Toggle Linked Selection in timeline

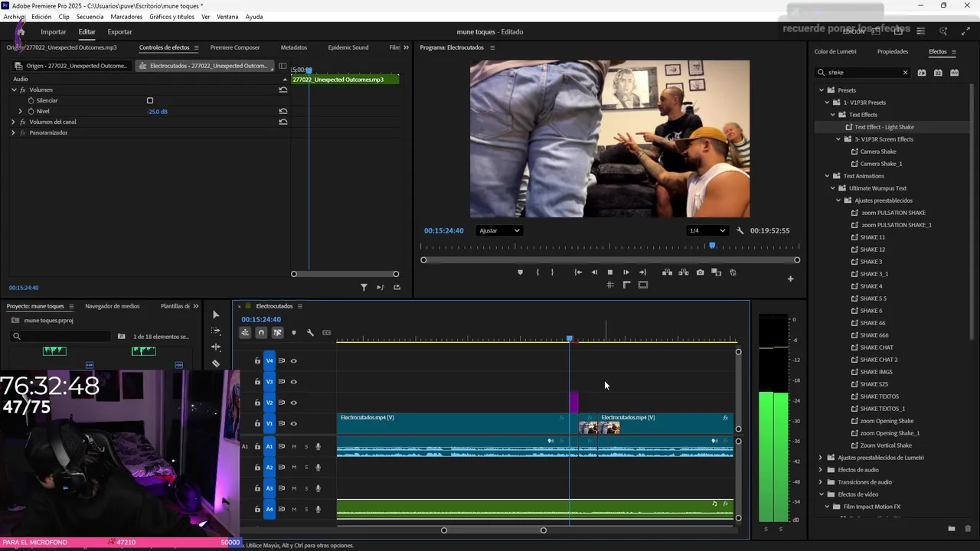(277, 333)
